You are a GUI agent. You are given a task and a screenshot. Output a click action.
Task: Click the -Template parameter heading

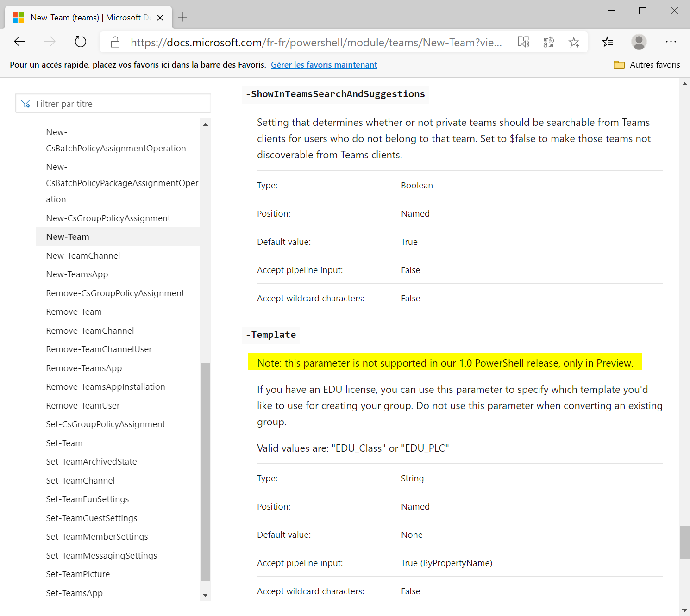tap(271, 335)
